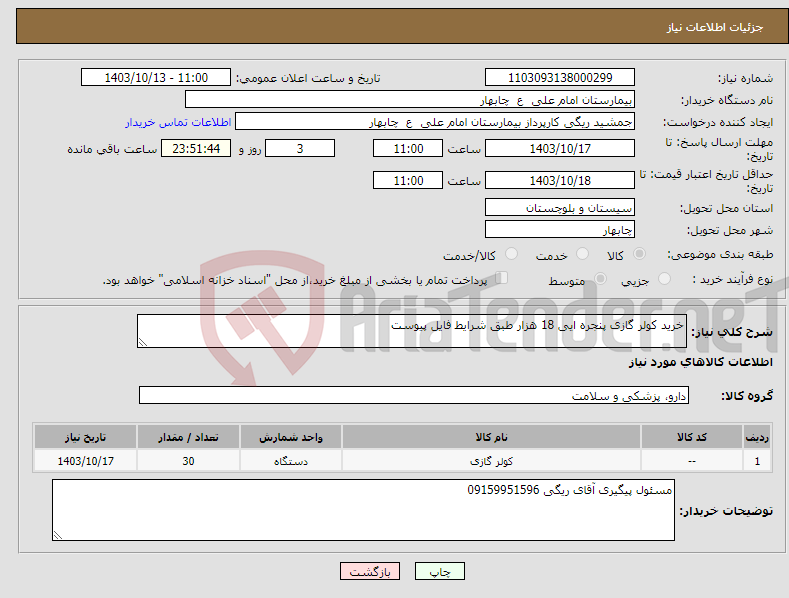
Task: Click price validity hour 11:00 field
Action: pos(408,180)
